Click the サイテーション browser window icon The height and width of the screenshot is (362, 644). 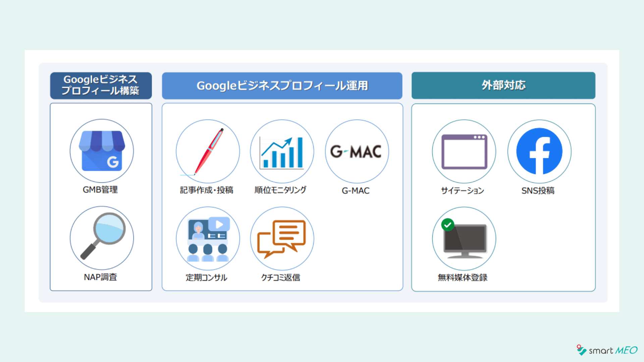tap(464, 152)
